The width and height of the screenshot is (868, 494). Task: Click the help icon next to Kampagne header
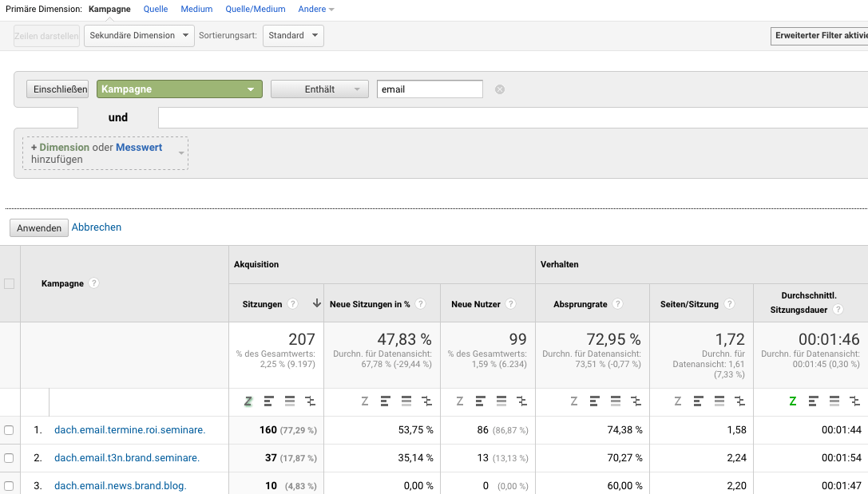pyautogui.click(x=94, y=283)
